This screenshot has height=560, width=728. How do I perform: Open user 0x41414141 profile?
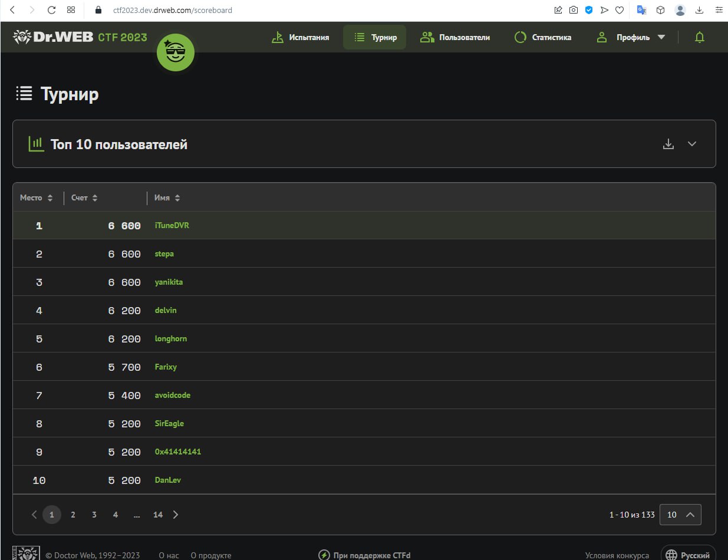[x=178, y=452]
